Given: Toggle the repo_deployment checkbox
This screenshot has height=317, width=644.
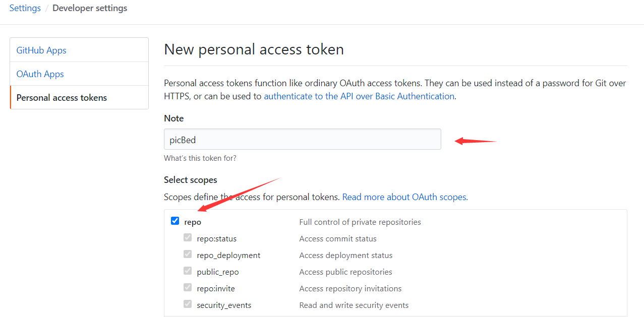Looking at the screenshot, I should [x=188, y=254].
